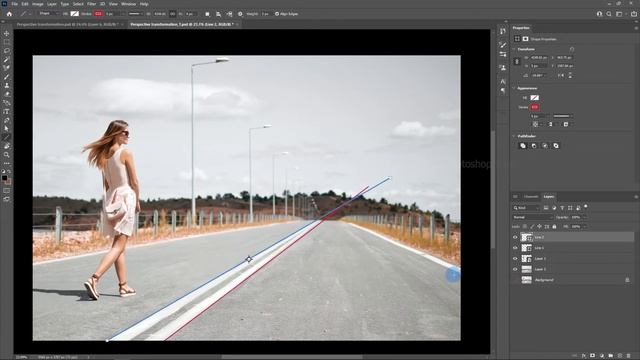The width and height of the screenshot is (640, 360).
Task: Open the gear settings in options bar
Action: (240, 14)
